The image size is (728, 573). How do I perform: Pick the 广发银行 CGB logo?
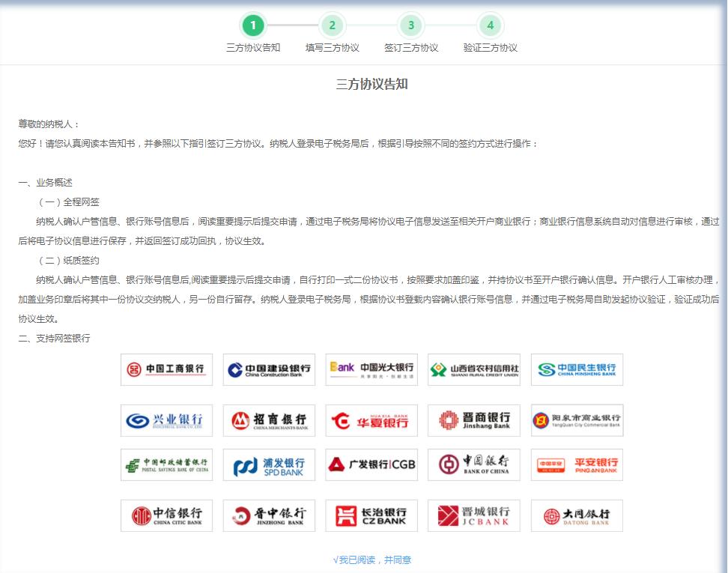coord(371,464)
